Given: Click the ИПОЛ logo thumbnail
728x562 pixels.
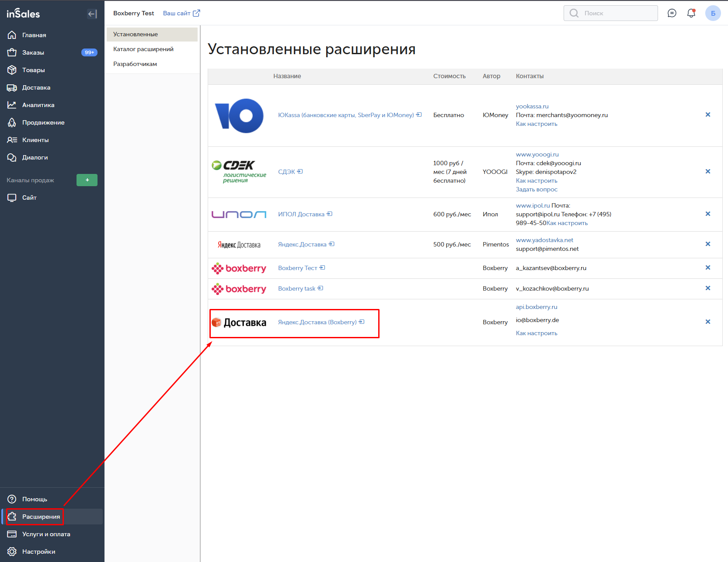Looking at the screenshot, I should point(239,214).
